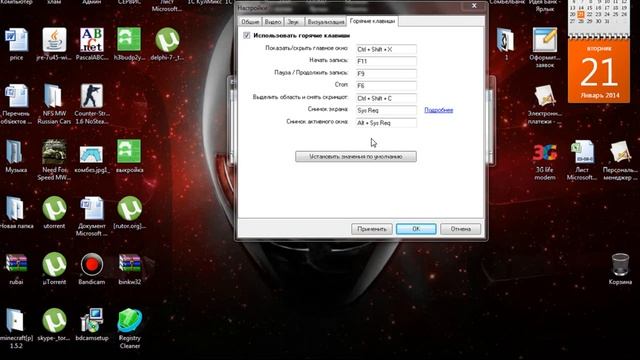Launch the Registry Cleaner icon

click(129, 320)
